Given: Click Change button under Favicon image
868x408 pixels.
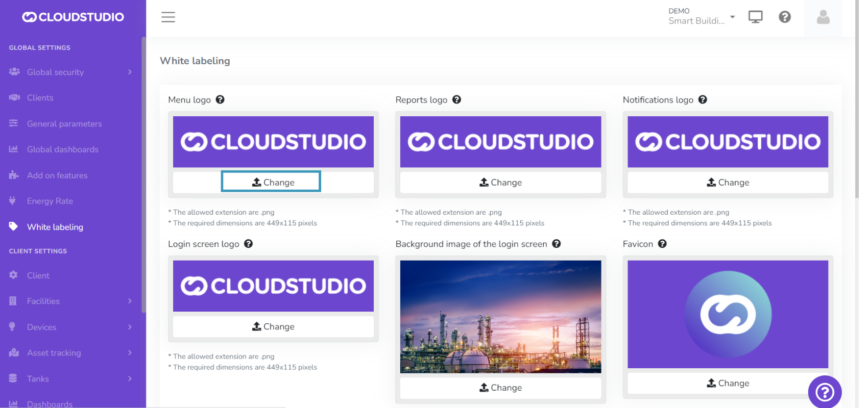Looking at the screenshot, I should [x=728, y=383].
